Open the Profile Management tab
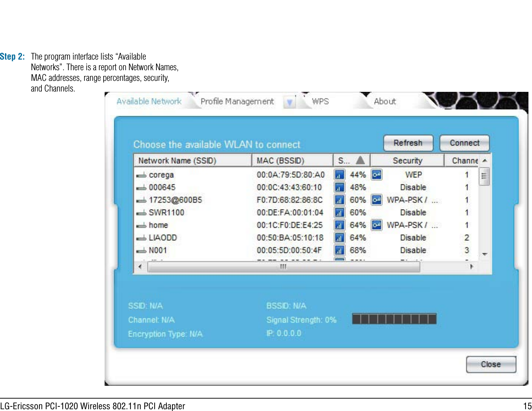 click(237, 101)
